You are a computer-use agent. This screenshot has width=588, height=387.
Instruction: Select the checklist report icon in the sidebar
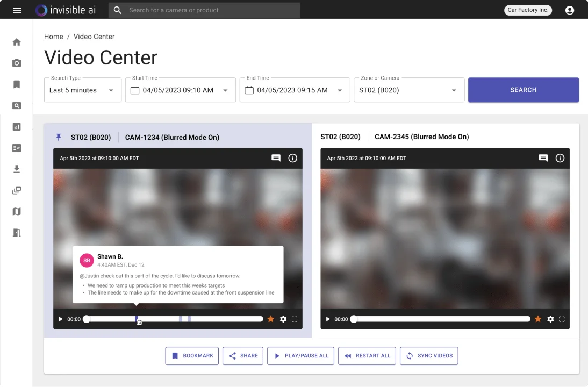pyautogui.click(x=16, y=148)
